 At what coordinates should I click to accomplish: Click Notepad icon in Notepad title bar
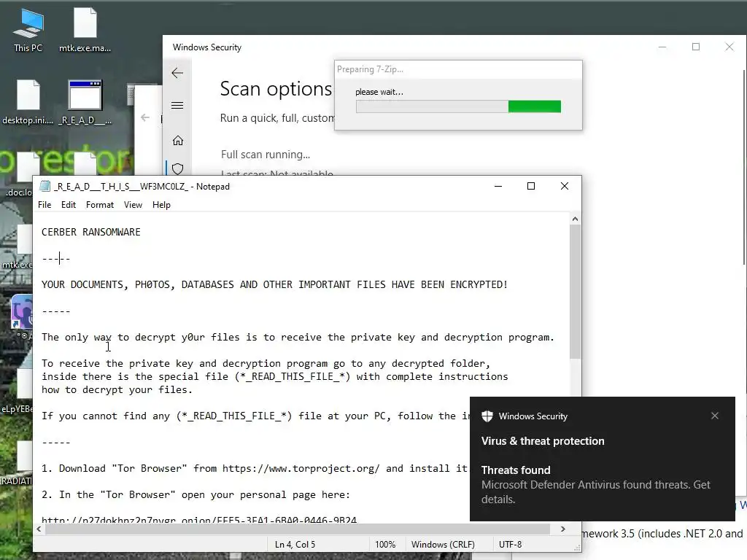44,186
